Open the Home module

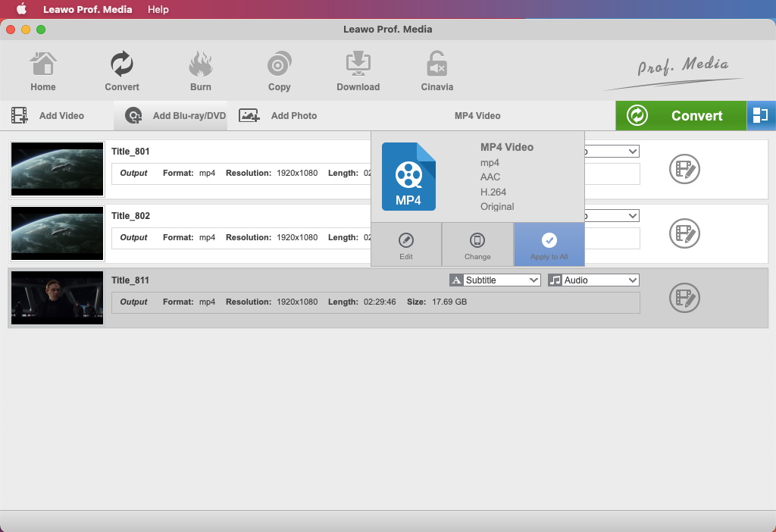(43, 72)
